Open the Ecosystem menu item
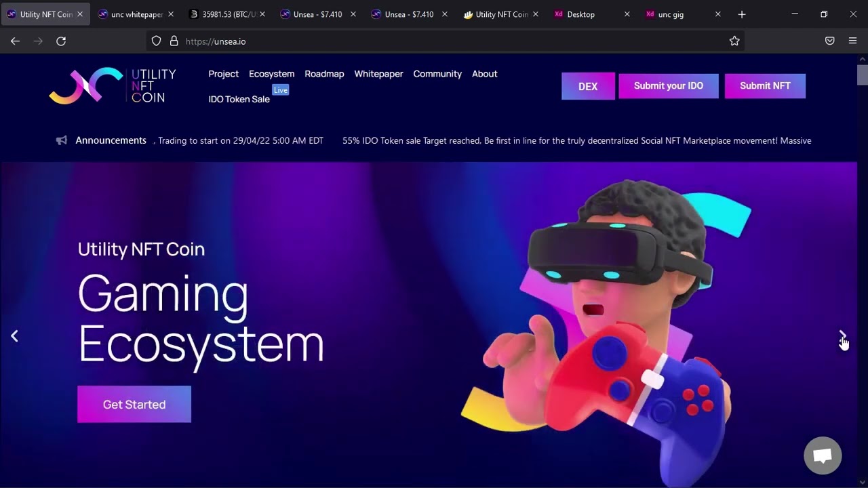 (x=271, y=74)
